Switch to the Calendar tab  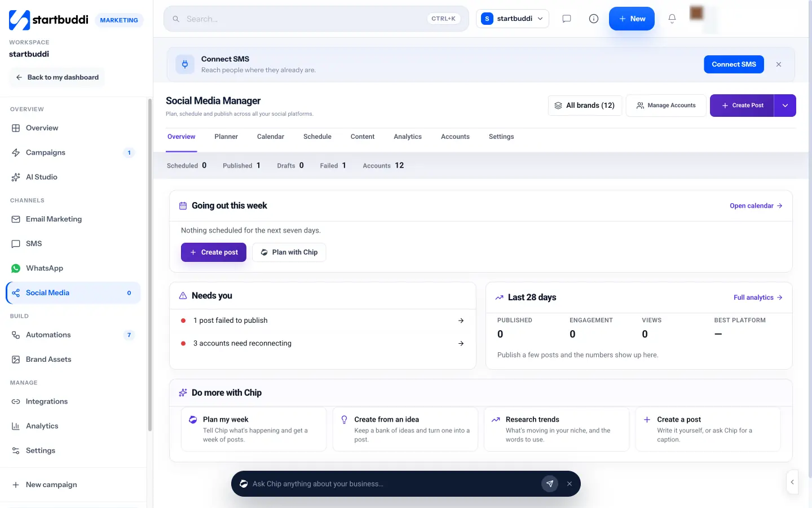[271, 137]
